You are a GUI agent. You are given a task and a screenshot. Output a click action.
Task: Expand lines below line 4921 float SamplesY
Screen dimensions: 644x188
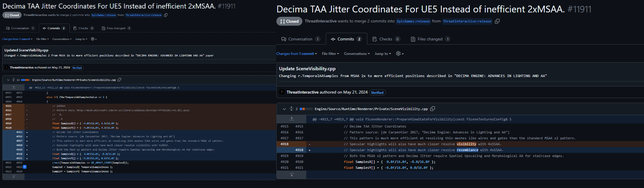291,175
